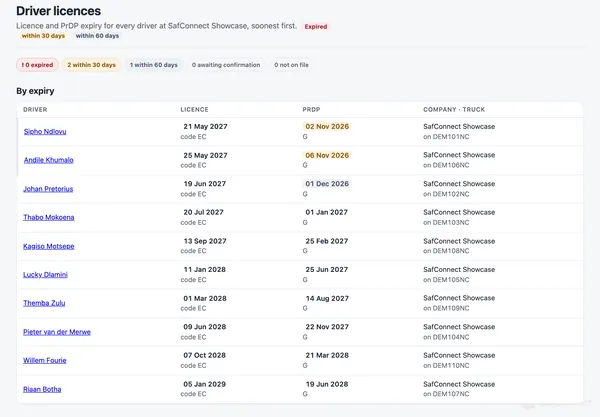Click the PRDP column header

click(311, 110)
